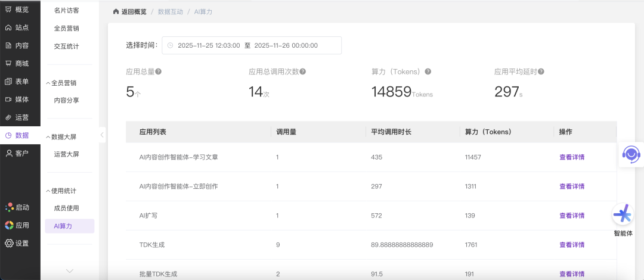The width and height of the screenshot is (644, 280).
Task: Open 启动 in the left sidebar
Action: (x=17, y=207)
